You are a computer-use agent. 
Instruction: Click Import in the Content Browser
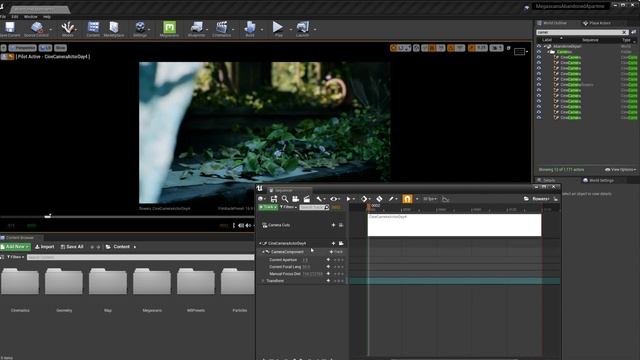tap(44, 247)
